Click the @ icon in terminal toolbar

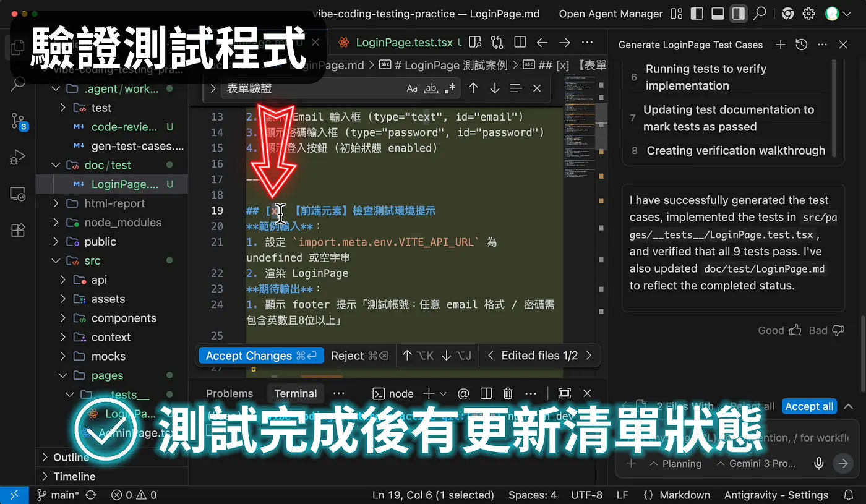463,393
